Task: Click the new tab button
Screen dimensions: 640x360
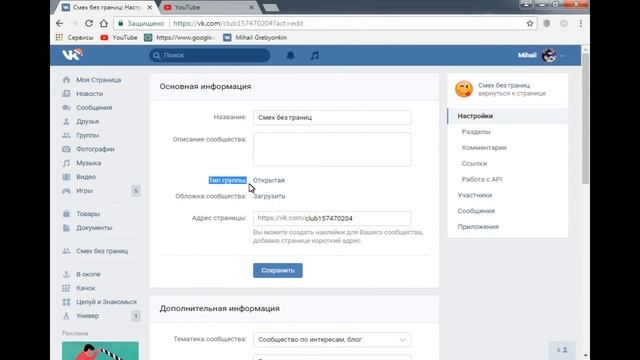Action: [x=271, y=7]
